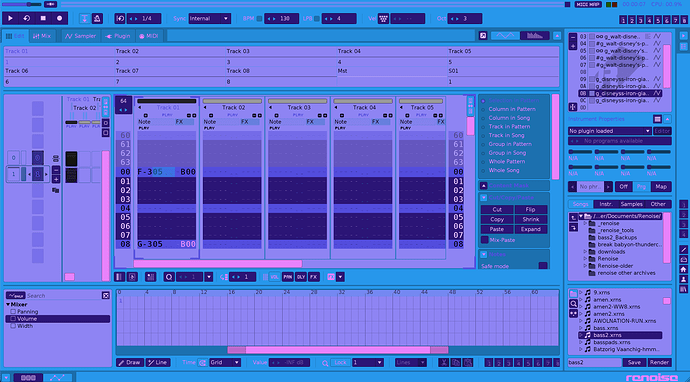The width and height of the screenshot is (690, 382).
Task: Toggle the VOL column button
Action: 275,277
